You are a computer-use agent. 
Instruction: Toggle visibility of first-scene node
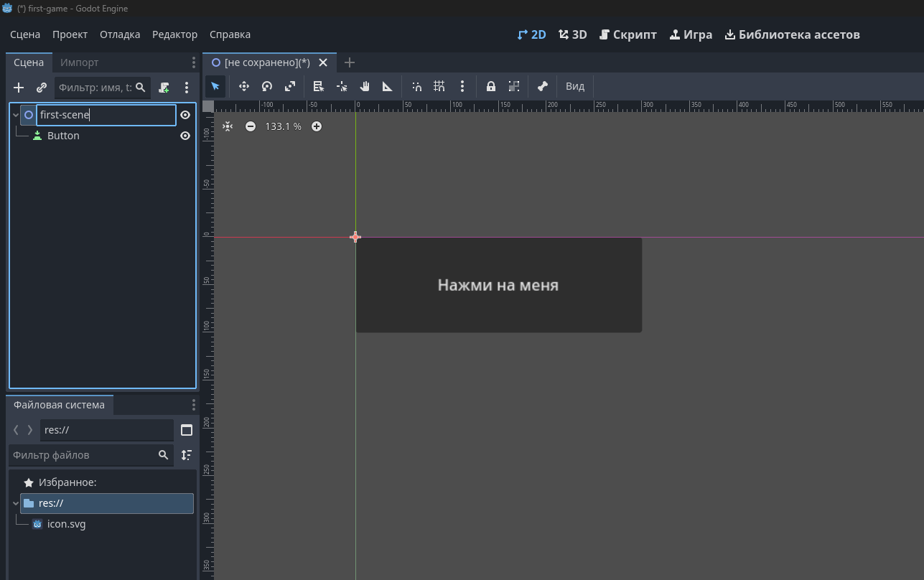(185, 115)
